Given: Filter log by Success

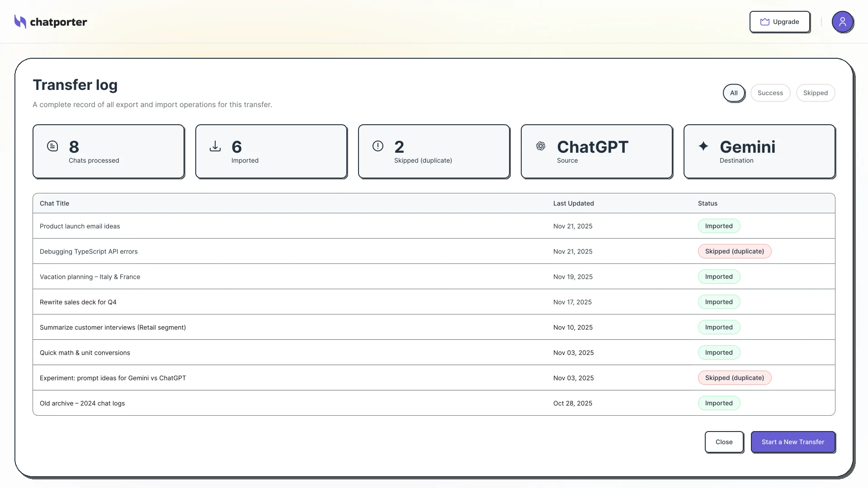Looking at the screenshot, I should [x=770, y=93].
